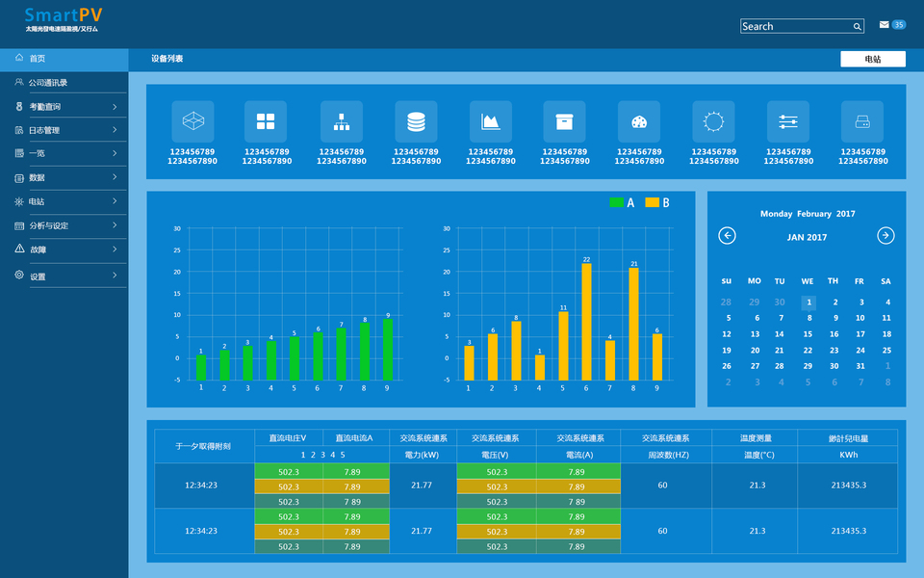924x578 pixels.
Task: Click the icon beside 分析与设定
Action: 19,225
